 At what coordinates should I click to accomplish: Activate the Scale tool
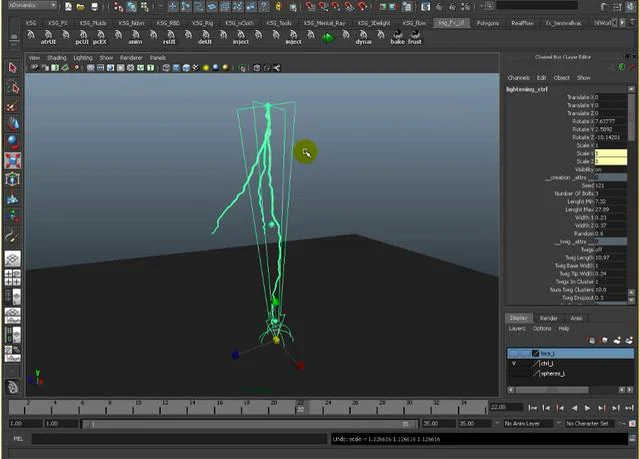13,161
